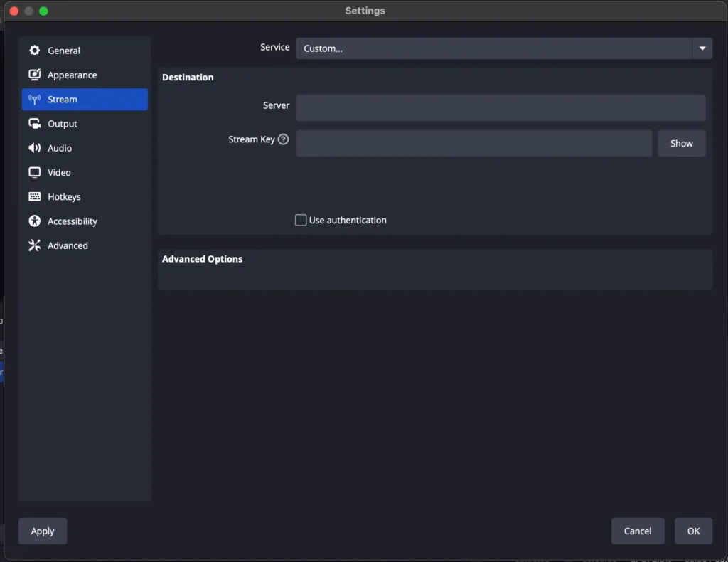Click the Cancel button
The image size is (728, 562).
(637, 531)
